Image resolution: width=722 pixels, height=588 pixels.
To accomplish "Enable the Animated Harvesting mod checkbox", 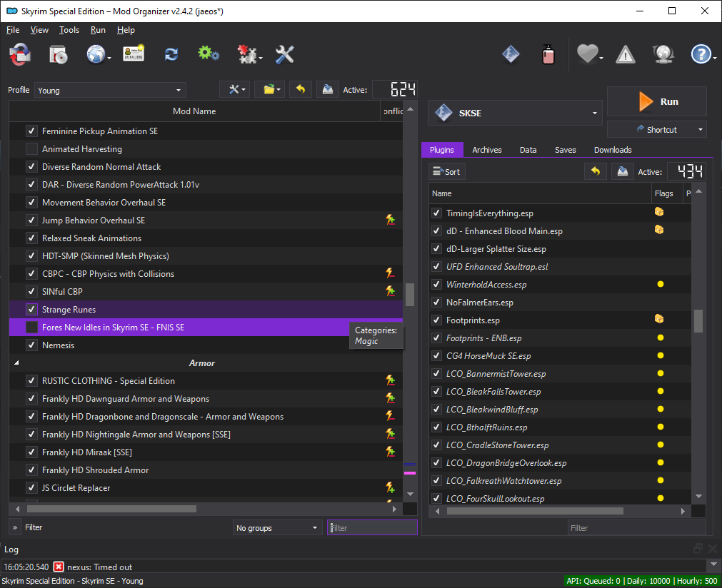I will point(31,149).
